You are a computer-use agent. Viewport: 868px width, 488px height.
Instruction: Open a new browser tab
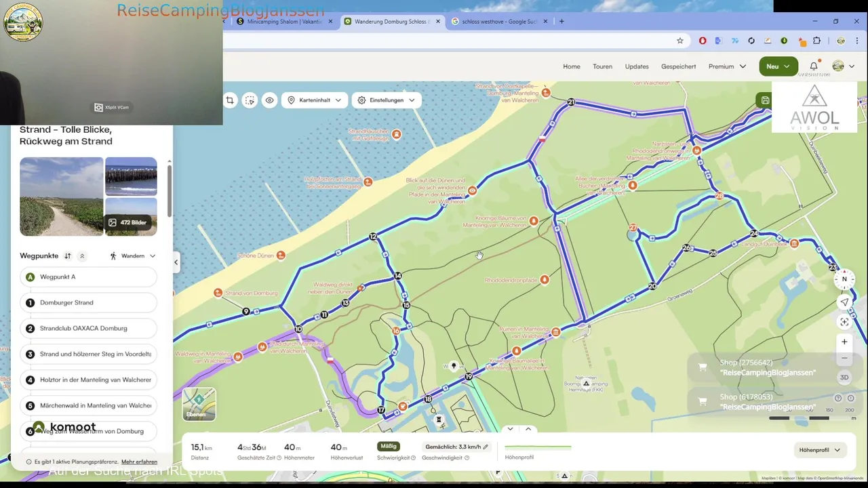click(561, 22)
